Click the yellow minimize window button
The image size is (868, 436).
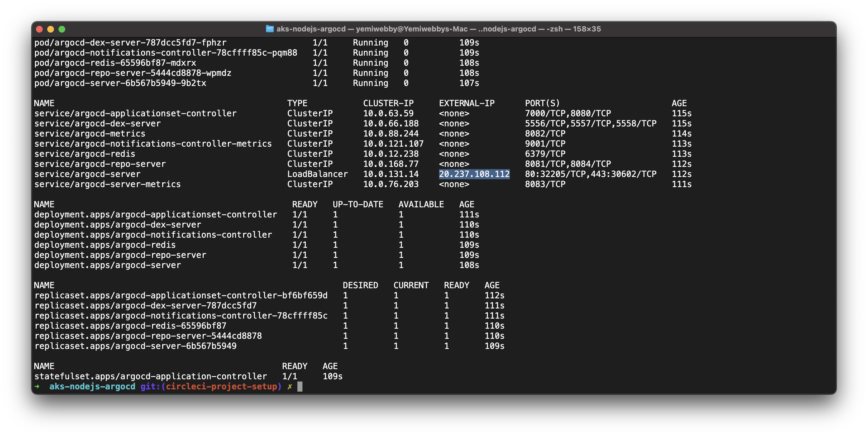(51, 29)
